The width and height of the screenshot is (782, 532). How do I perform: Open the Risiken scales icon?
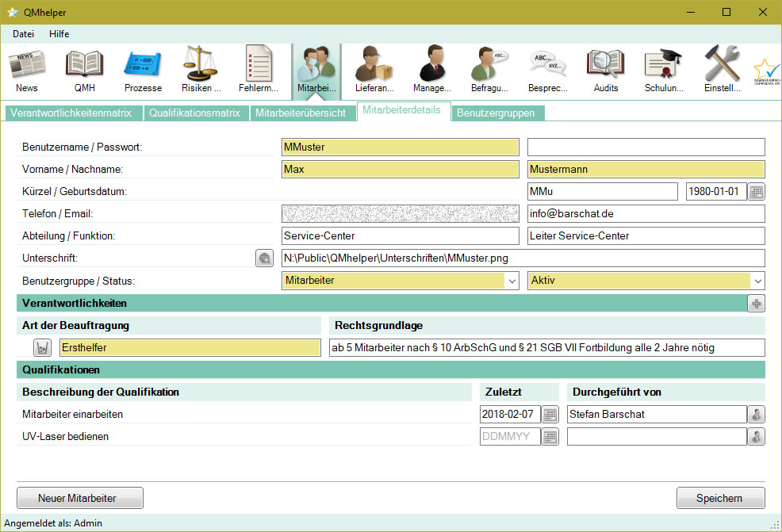[201, 70]
